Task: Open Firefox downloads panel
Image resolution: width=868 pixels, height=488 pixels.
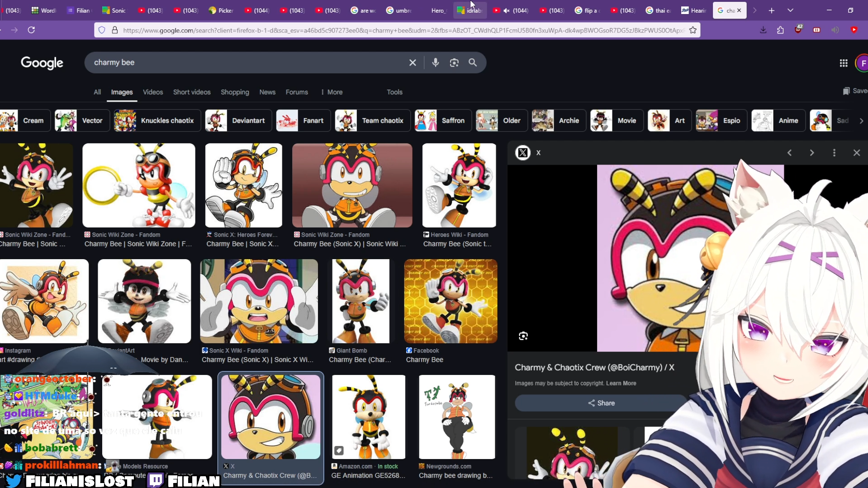Action: (763, 30)
